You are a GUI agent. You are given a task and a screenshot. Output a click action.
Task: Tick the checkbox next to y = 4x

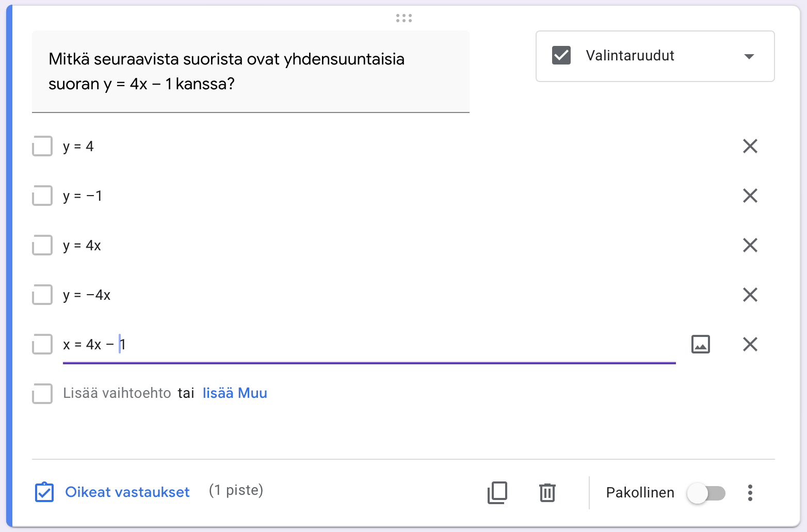tap(42, 245)
